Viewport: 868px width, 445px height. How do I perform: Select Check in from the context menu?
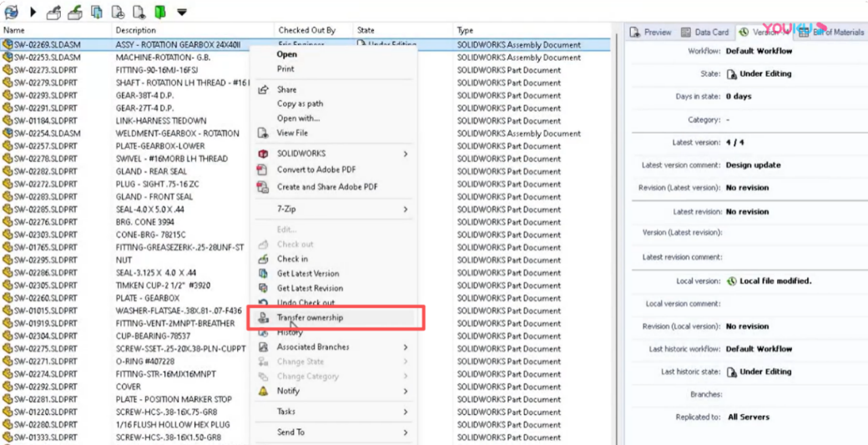tap(292, 259)
